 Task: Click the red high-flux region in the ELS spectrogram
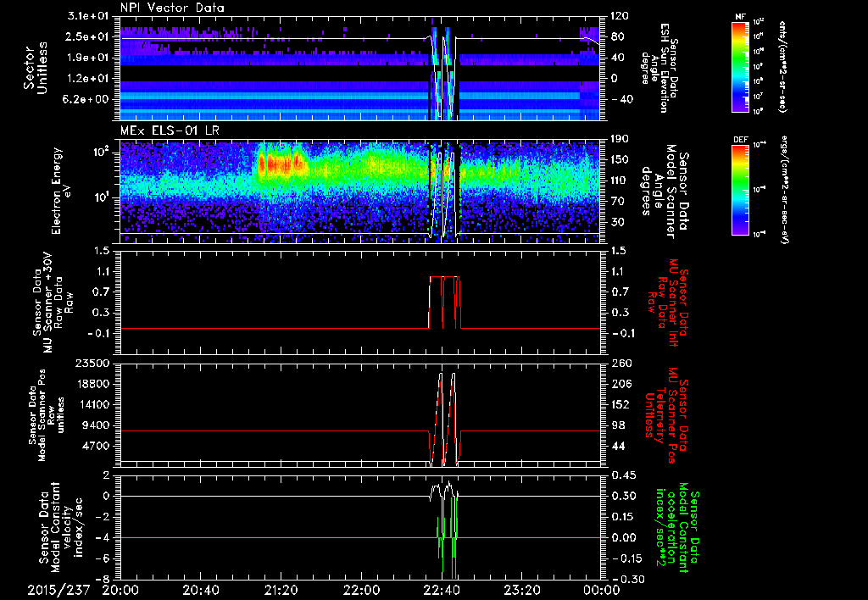pos(280,165)
